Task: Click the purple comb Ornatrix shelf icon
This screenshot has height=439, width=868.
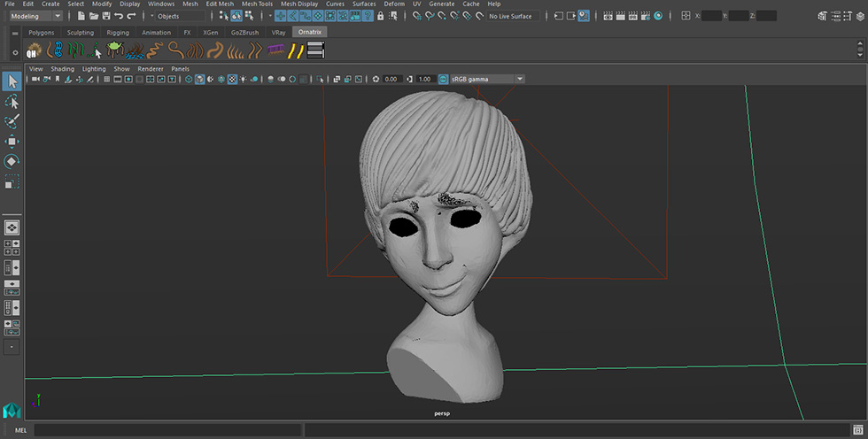Action: click(275, 51)
